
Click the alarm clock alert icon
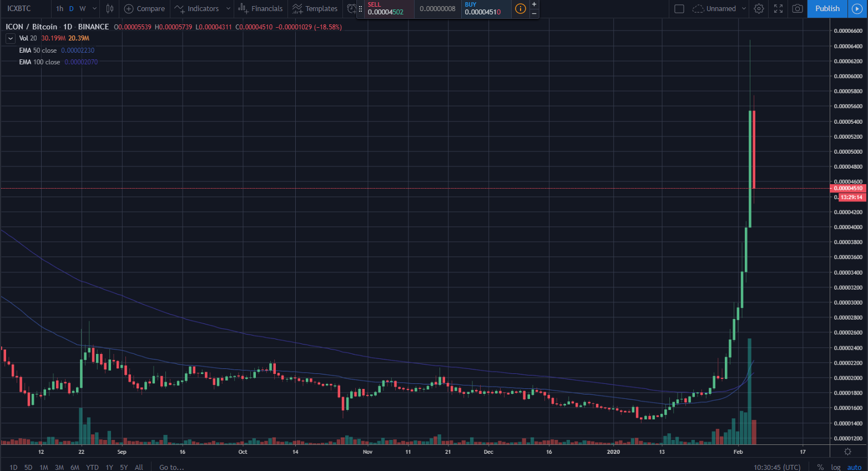(x=351, y=8)
